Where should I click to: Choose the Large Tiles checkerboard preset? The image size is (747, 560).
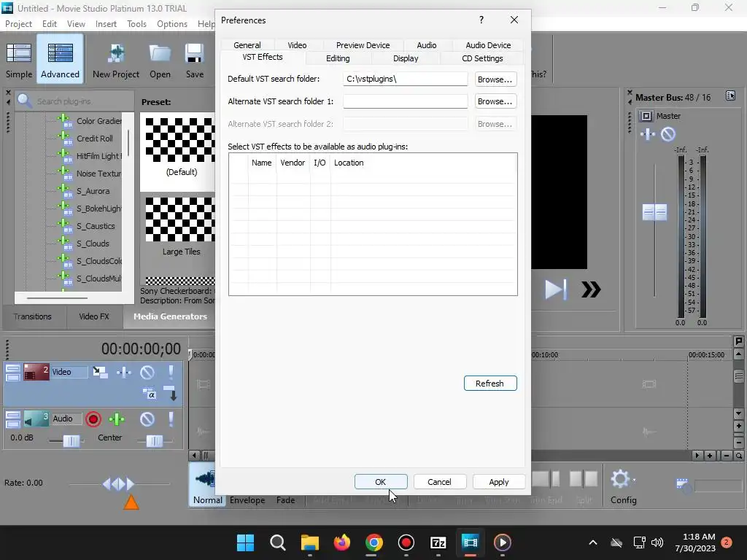coord(180,227)
